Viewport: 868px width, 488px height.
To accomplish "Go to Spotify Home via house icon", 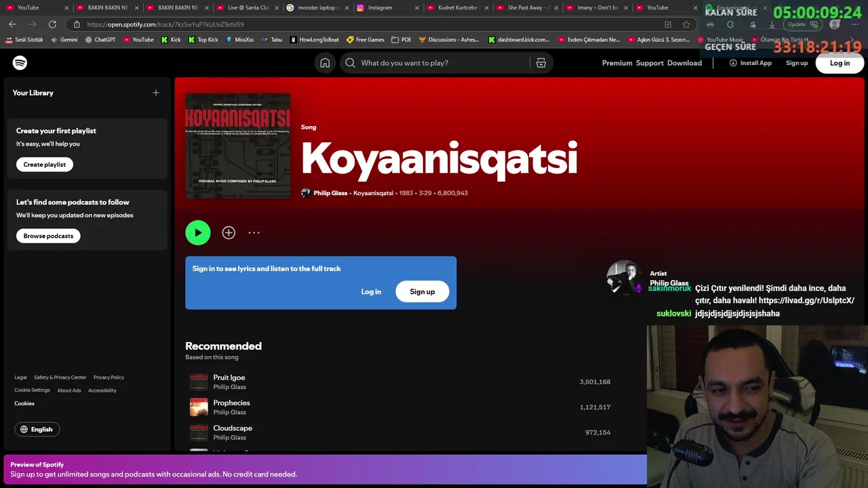I will (x=325, y=63).
